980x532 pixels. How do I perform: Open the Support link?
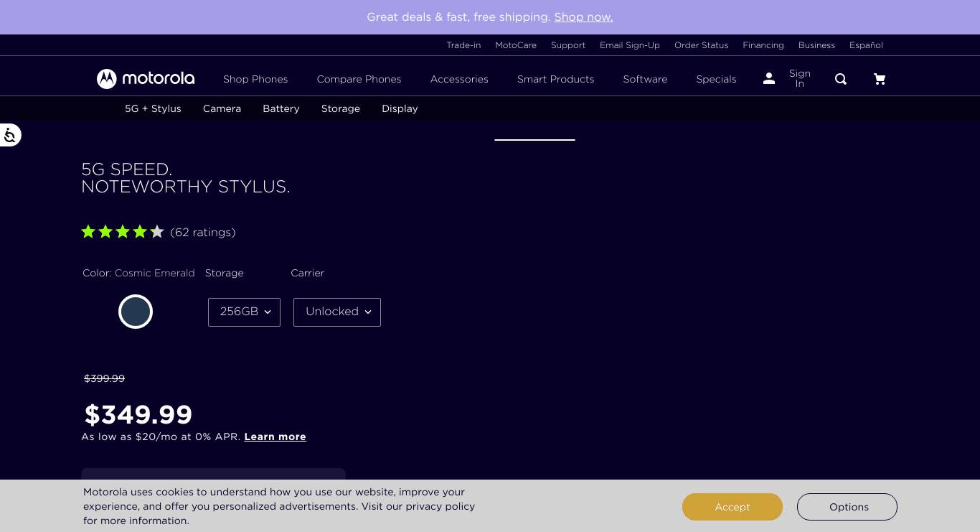point(568,45)
